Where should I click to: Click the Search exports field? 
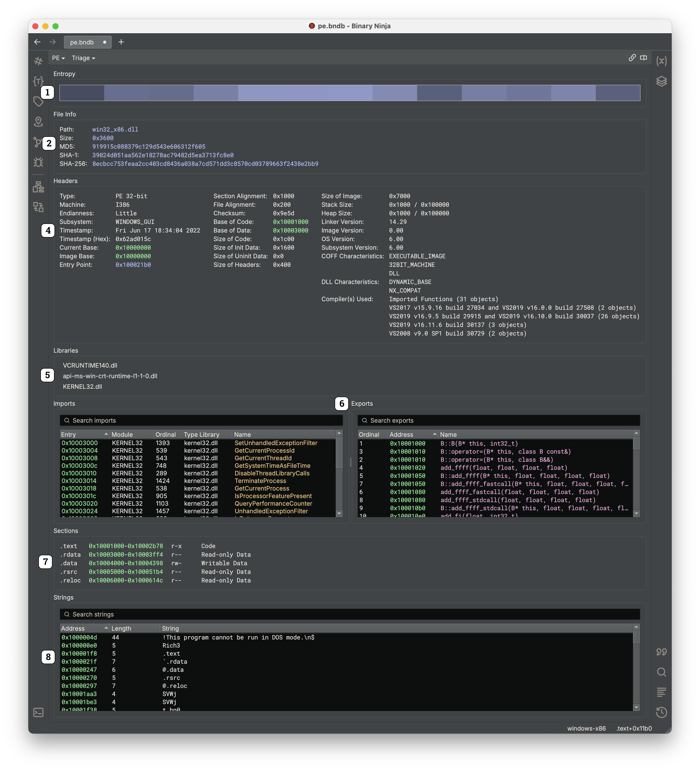coord(498,420)
